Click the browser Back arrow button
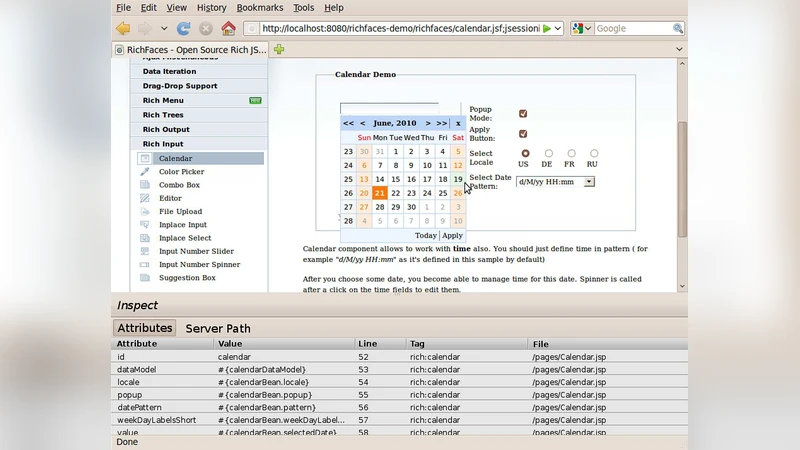This screenshot has width=800, height=450. (x=122, y=29)
